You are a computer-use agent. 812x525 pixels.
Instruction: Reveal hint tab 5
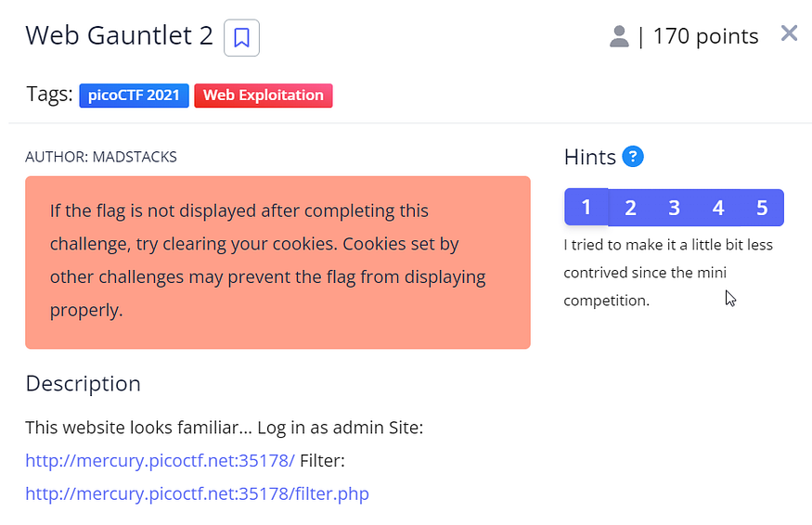pos(762,208)
